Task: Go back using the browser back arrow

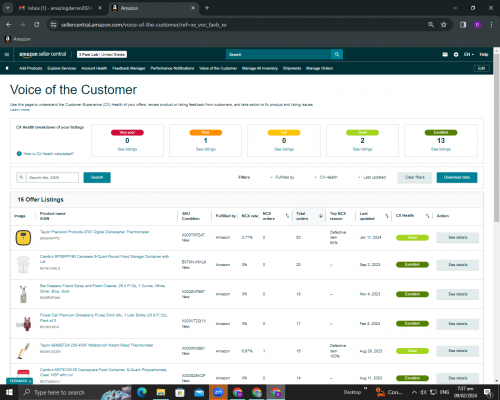Action: coord(9,25)
